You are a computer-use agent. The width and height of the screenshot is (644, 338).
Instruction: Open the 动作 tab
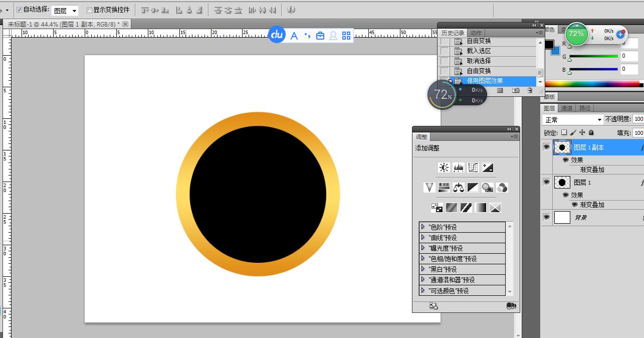click(476, 33)
